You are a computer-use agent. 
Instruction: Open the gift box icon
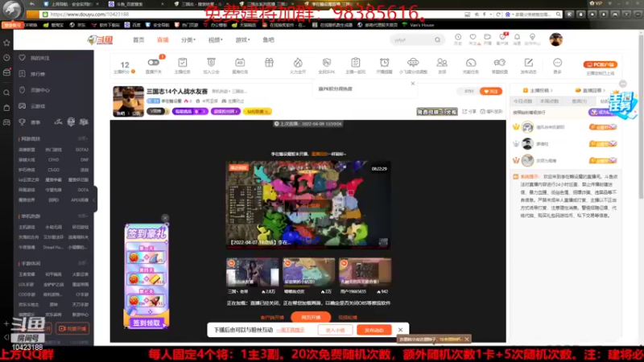tap(269, 63)
